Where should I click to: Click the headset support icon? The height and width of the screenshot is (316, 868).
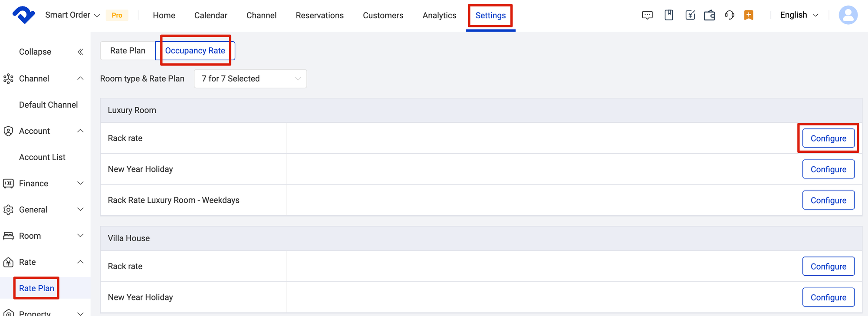(729, 15)
